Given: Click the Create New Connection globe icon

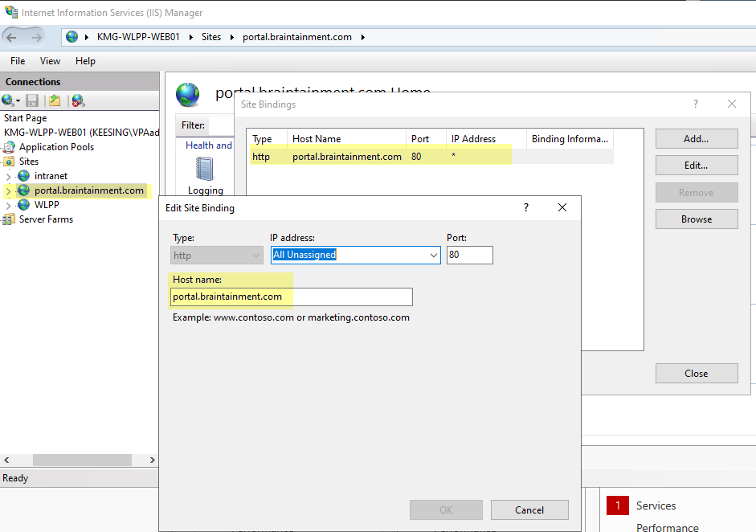Looking at the screenshot, I should pos(9,100).
